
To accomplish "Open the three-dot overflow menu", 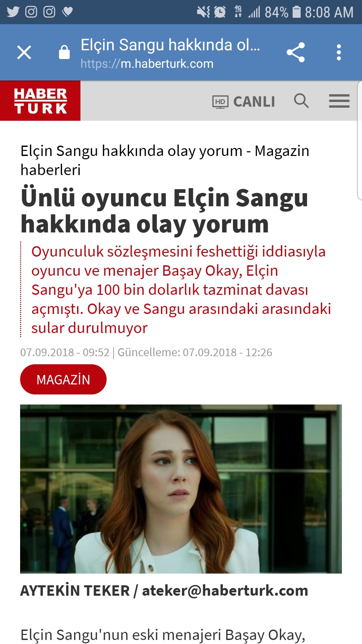I will 339,52.
